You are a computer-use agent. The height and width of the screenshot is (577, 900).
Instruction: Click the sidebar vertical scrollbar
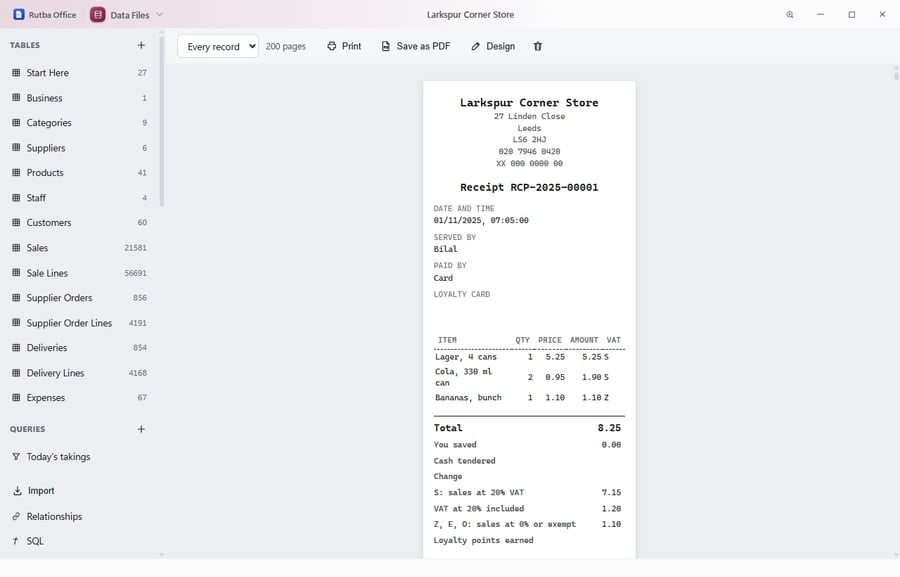click(162, 121)
